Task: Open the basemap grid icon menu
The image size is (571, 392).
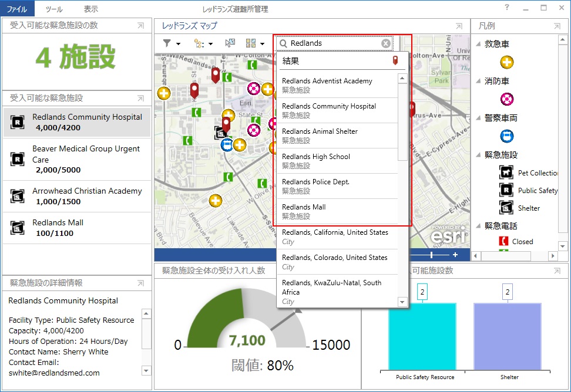Action: coord(254,43)
